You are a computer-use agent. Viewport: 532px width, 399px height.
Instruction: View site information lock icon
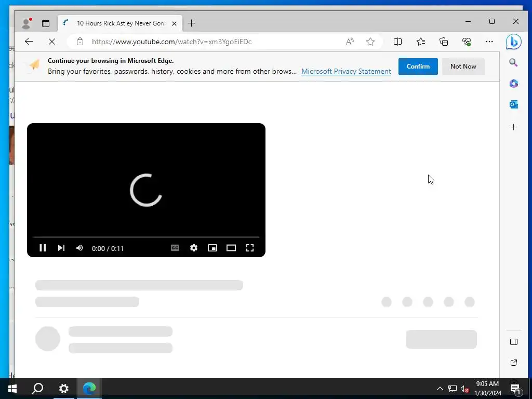(80, 42)
